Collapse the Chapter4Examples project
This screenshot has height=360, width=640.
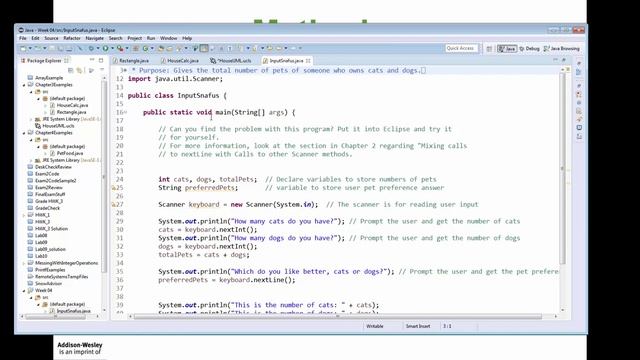[x=24, y=133]
